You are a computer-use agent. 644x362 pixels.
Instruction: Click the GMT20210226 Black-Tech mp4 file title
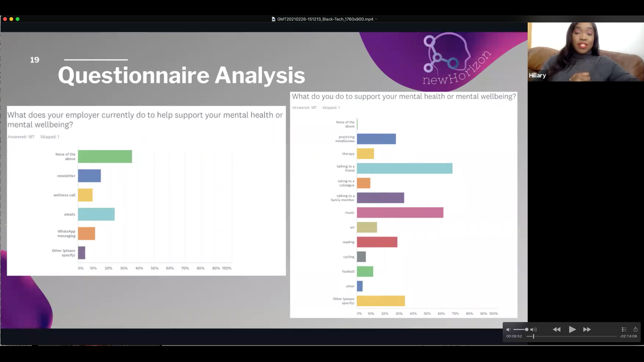click(325, 19)
